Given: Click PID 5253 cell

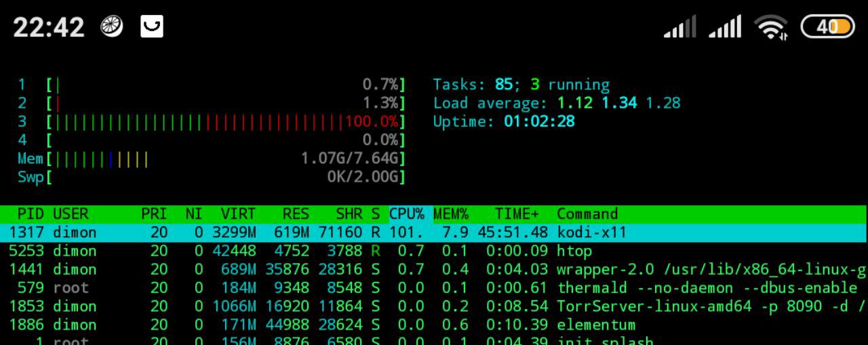Looking at the screenshot, I should (x=26, y=251).
